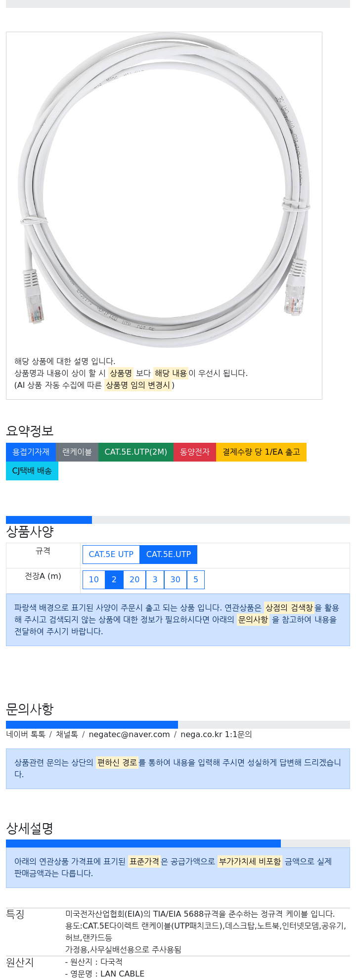356x980 pixels.
Task: Open the 채널톡 inquiry link
Action: click(x=67, y=735)
